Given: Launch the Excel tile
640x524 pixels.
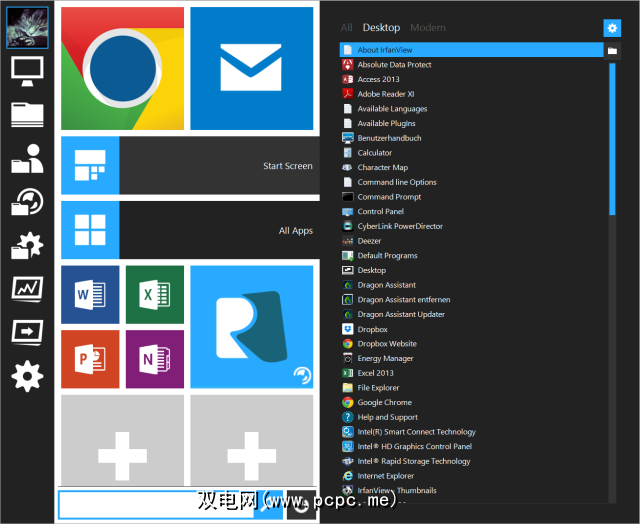Looking at the screenshot, I should tap(155, 294).
